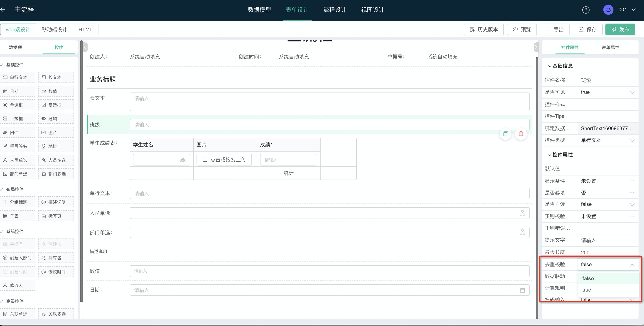The width and height of the screenshot is (644, 326).
Task: Pick the 描述说明 layout control
Action: coord(56,202)
